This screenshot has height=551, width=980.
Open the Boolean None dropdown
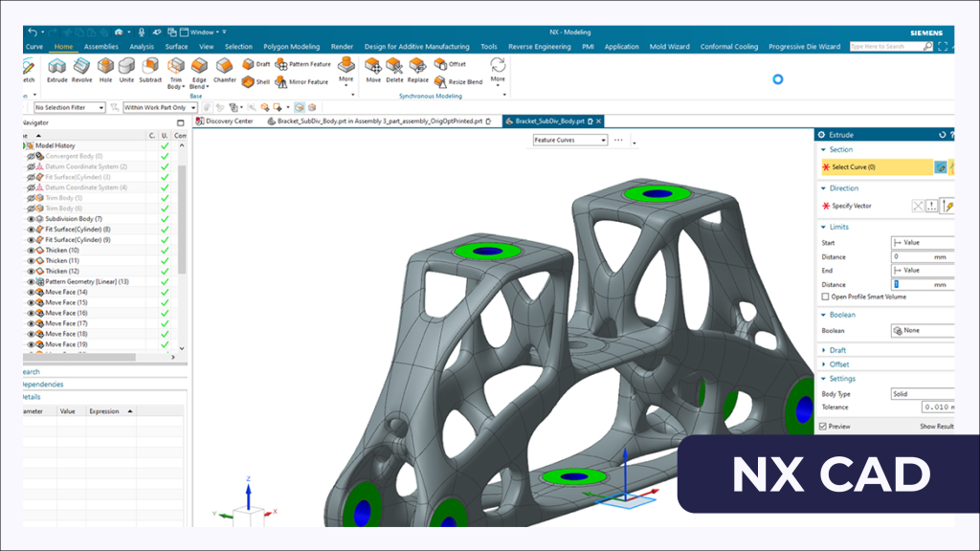(x=923, y=331)
